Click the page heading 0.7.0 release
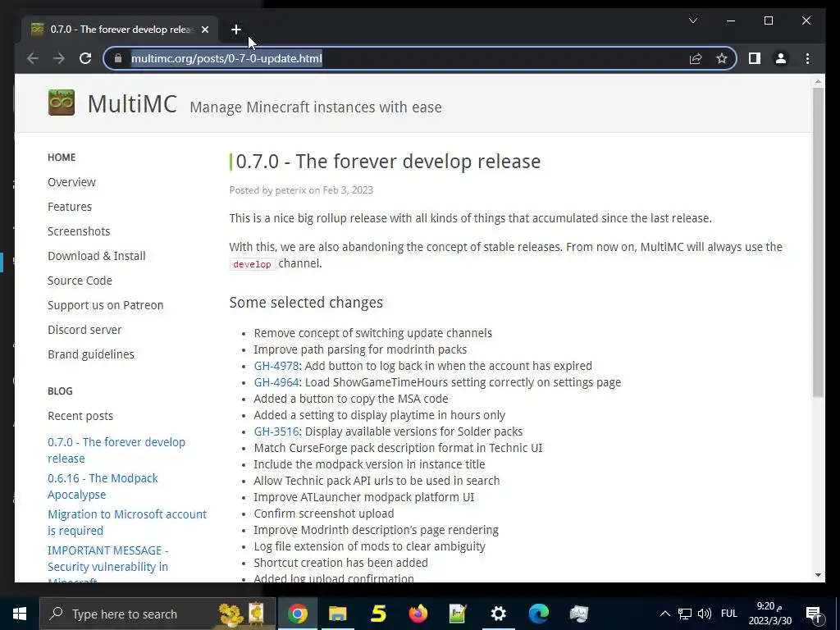 [388, 162]
